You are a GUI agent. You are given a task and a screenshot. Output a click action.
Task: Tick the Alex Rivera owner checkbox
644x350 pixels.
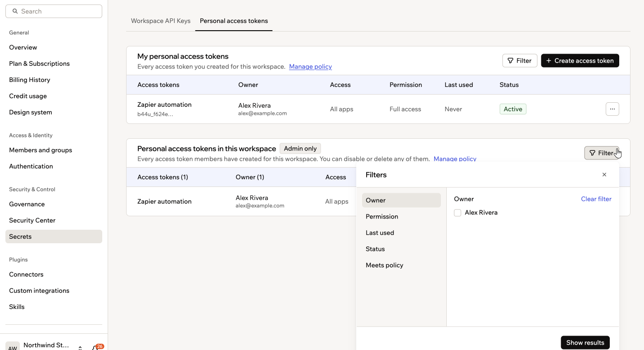click(x=458, y=213)
